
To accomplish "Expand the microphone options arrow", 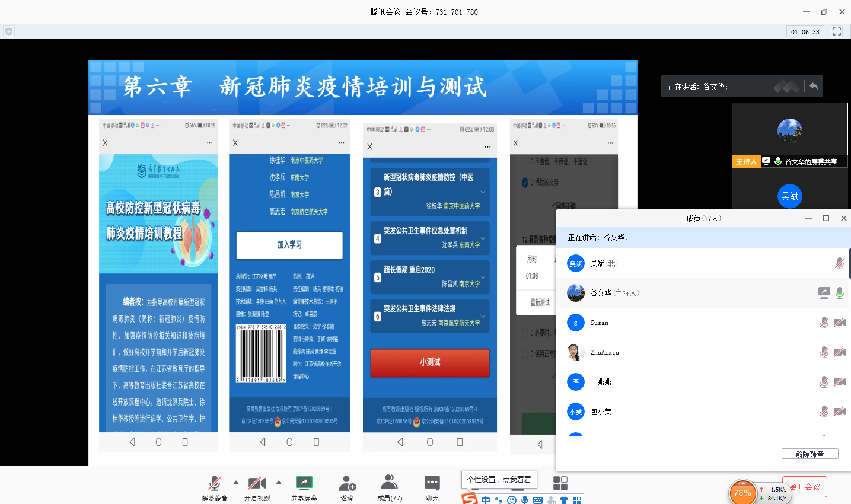I will (x=236, y=482).
